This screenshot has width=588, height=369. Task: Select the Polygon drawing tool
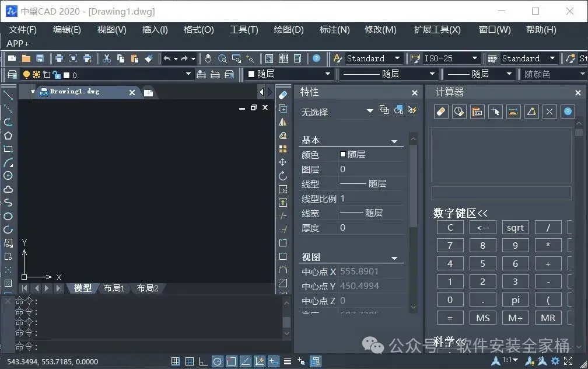[8, 135]
